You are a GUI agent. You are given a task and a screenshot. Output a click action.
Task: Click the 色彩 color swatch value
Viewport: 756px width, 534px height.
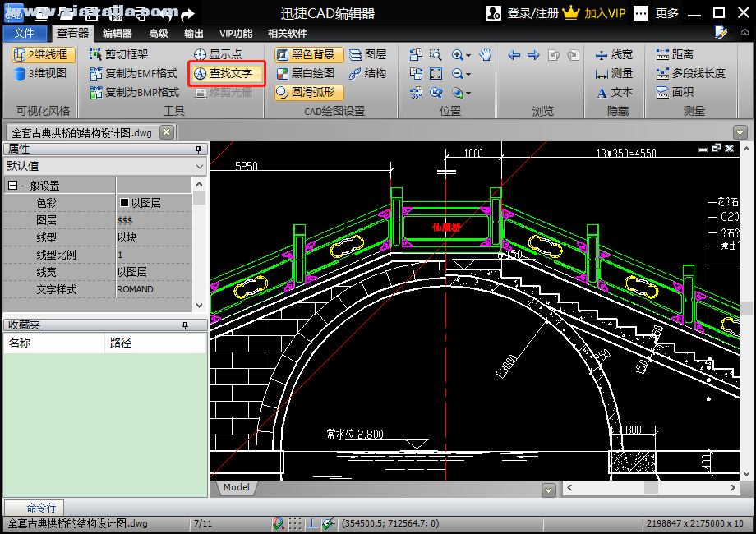124,202
